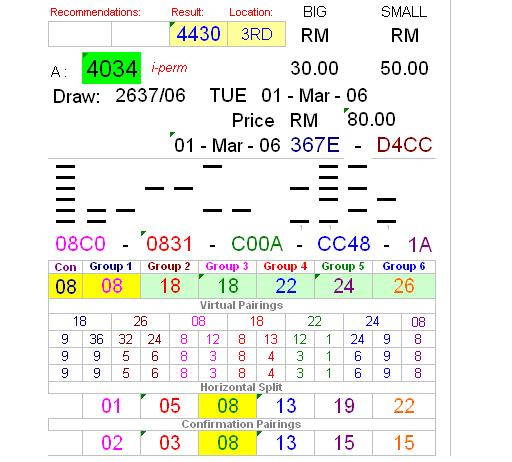Screen dimensions: 512x462
Task: Click the red hex code D4CC
Action: pyautogui.click(x=404, y=145)
